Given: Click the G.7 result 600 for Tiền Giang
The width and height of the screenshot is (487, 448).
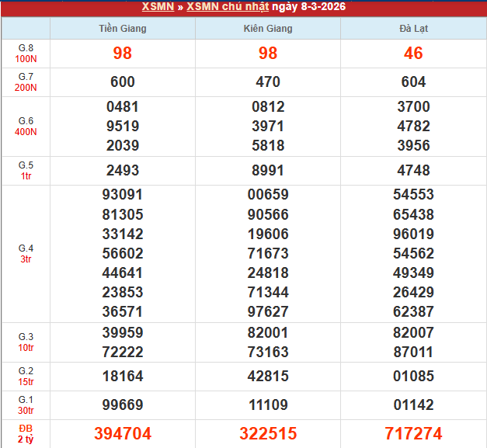Looking at the screenshot, I should tap(123, 82).
